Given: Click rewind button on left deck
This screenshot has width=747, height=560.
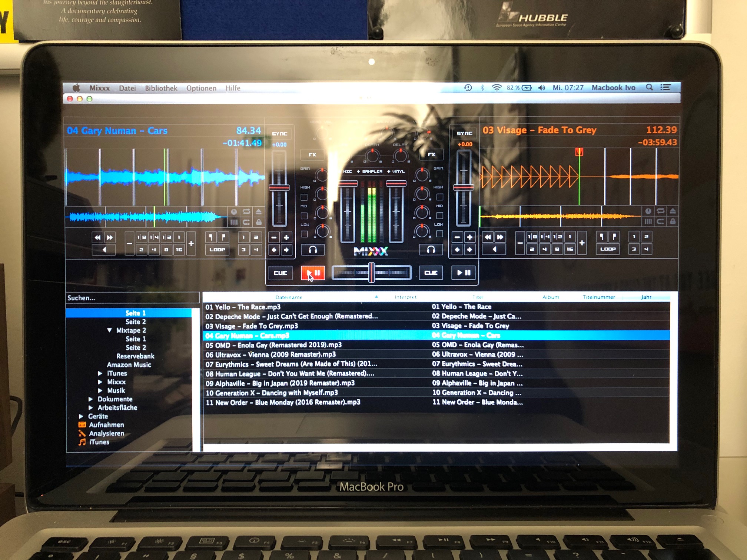Looking at the screenshot, I should tap(97, 237).
